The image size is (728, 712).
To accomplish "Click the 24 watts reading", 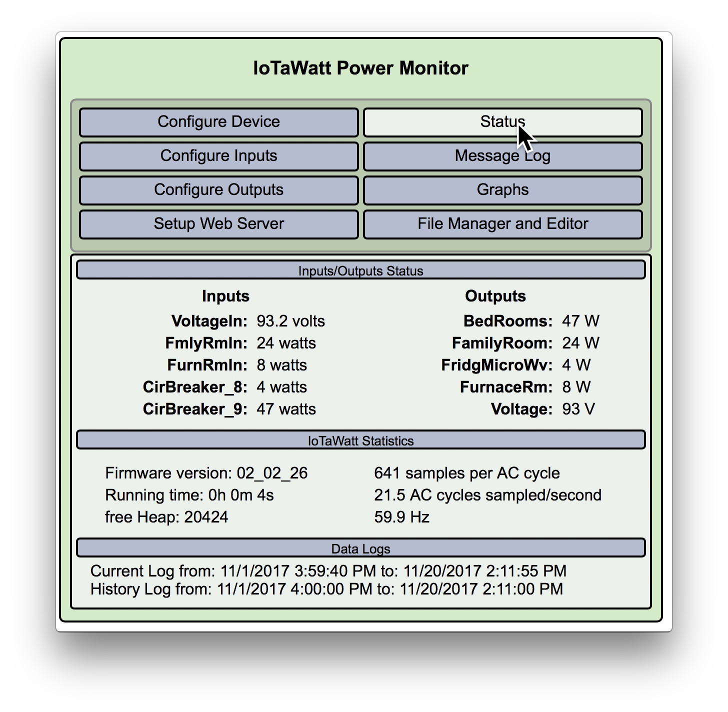I will (286, 343).
